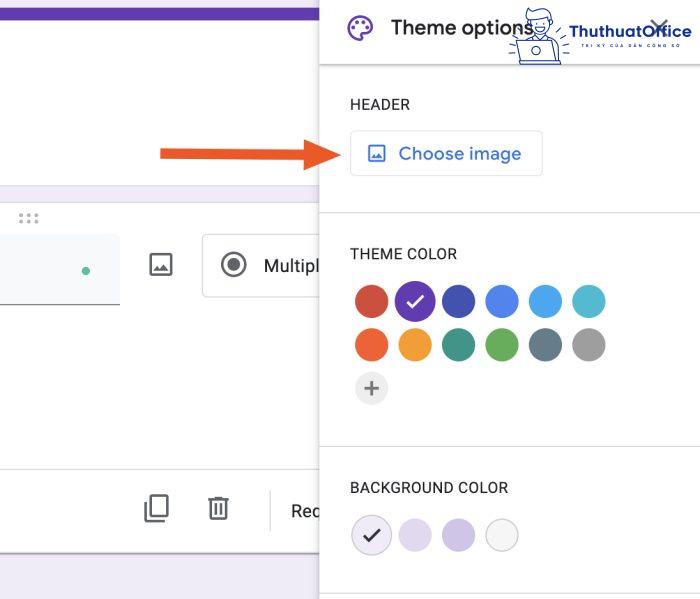Close the Theme options panel
This screenshot has width=700, height=599.
coord(659,28)
